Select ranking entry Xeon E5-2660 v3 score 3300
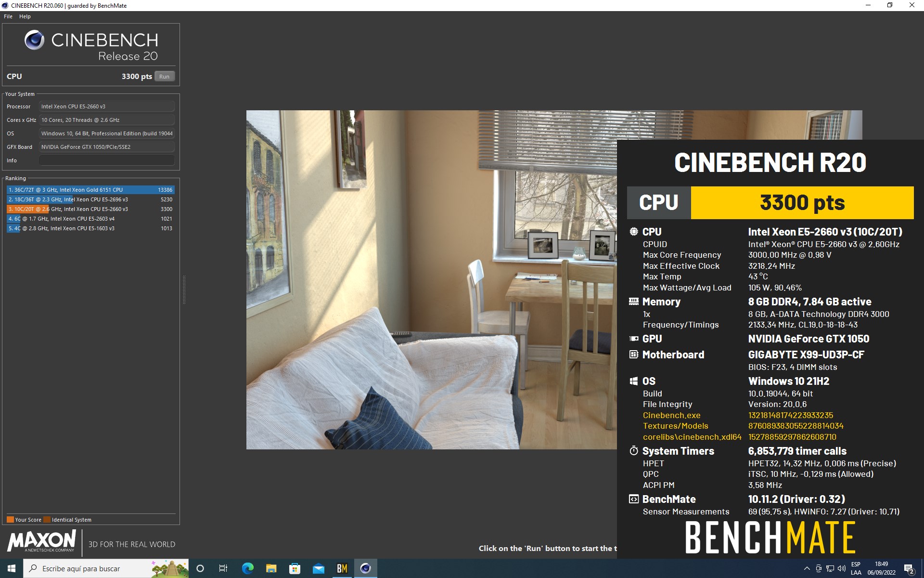924x578 pixels. pos(90,209)
